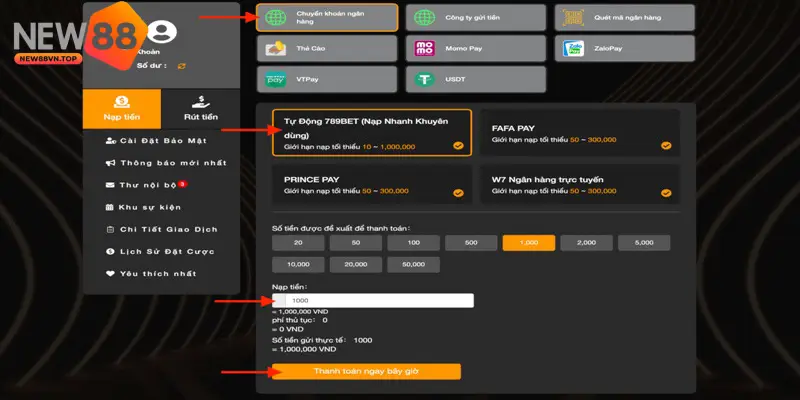Select Tự Động 789BET deposit channel

click(x=371, y=132)
